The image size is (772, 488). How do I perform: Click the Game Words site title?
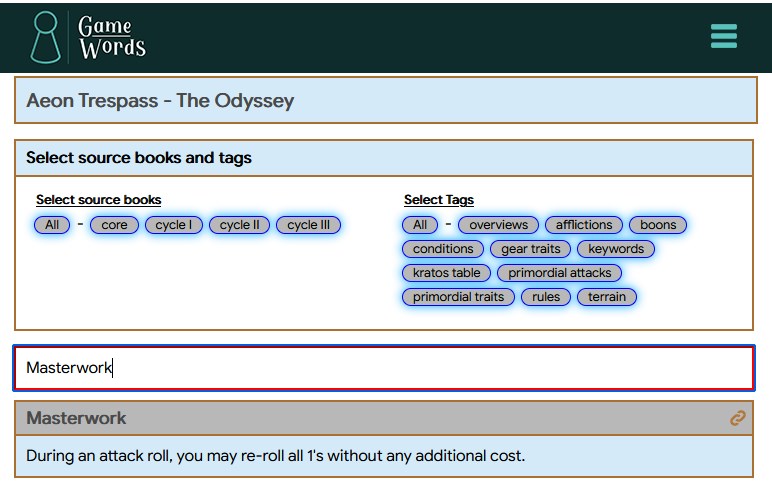[112, 37]
